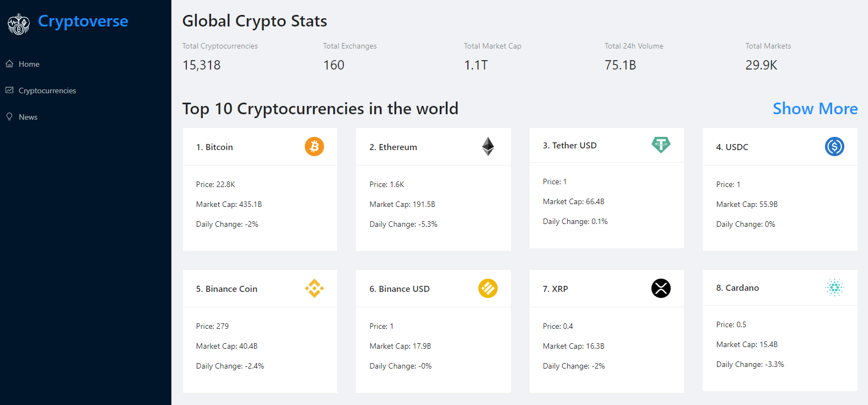Open the 4. USDC card title
Viewport: 868px width, 405px height.
[x=732, y=147]
